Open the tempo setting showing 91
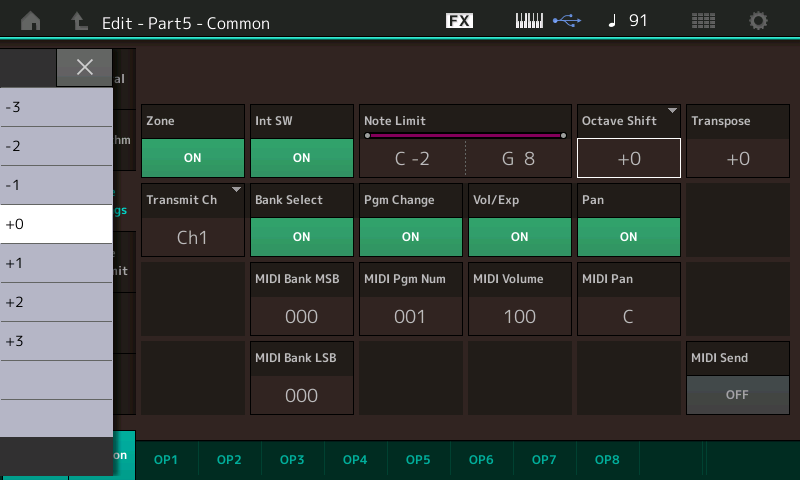800x480 pixels. click(628, 20)
